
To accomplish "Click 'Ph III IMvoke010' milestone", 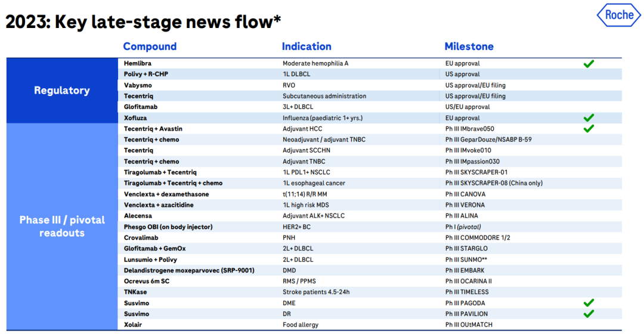I will [468, 150].
